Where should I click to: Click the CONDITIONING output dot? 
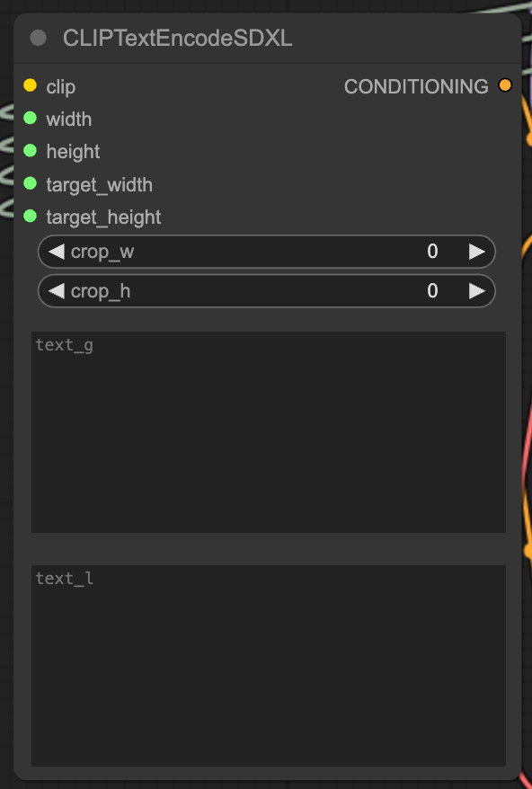point(505,86)
